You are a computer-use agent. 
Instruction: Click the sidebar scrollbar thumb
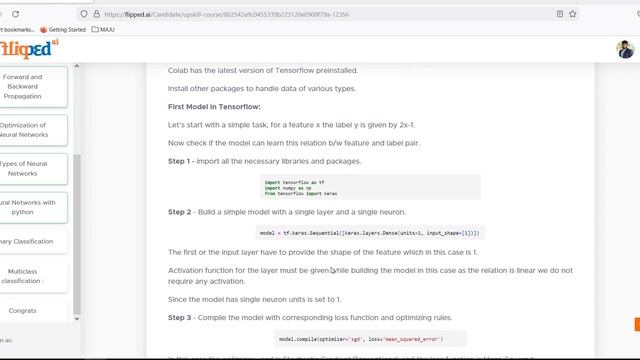77,234
